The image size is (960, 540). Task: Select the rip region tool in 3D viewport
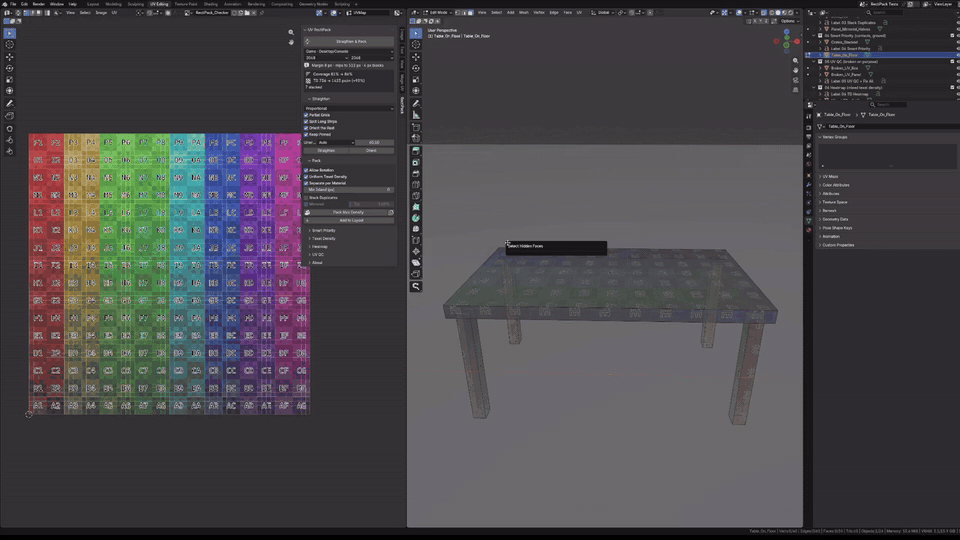click(x=416, y=274)
